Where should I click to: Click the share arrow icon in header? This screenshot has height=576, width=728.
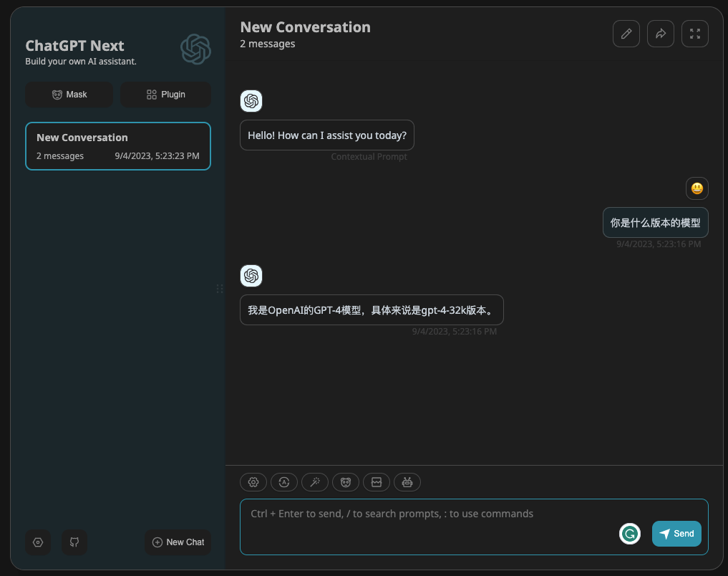coord(660,34)
